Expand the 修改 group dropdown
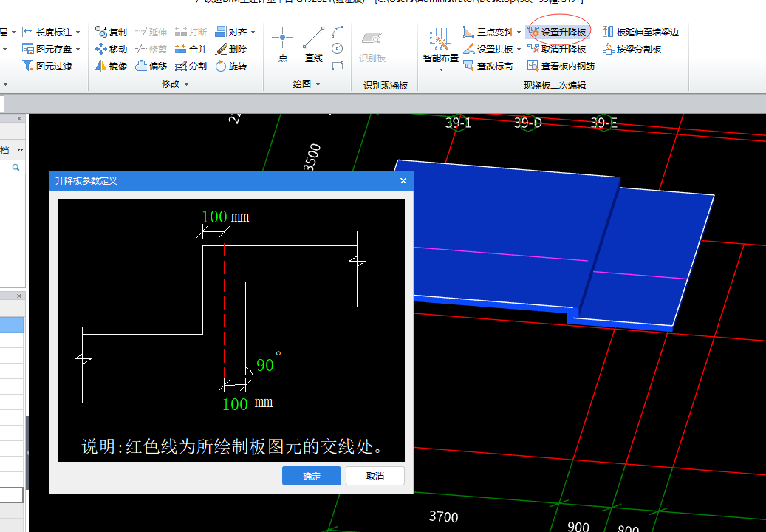The width and height of the screenshot is (766, 532). pos(187,84)
